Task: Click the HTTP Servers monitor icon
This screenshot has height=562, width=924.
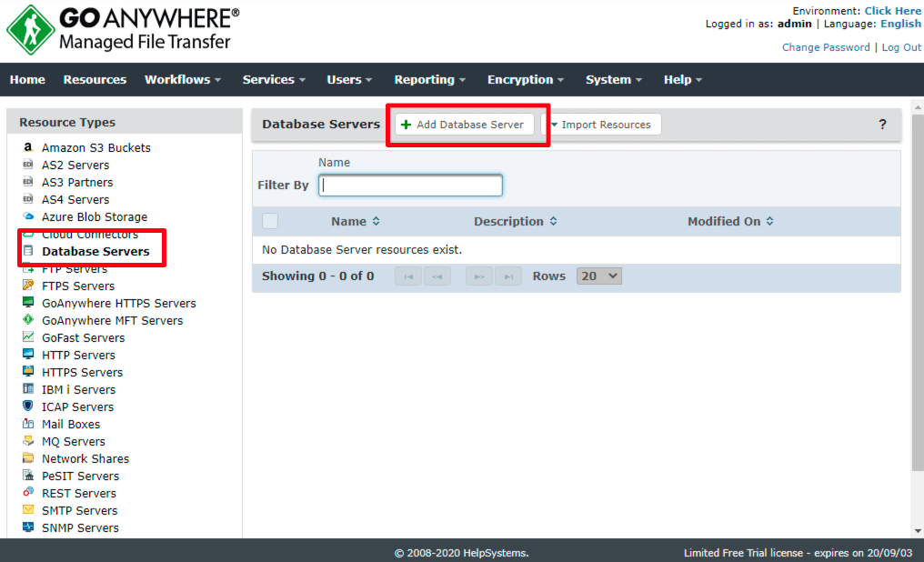Action: click(x=27, y=354)
